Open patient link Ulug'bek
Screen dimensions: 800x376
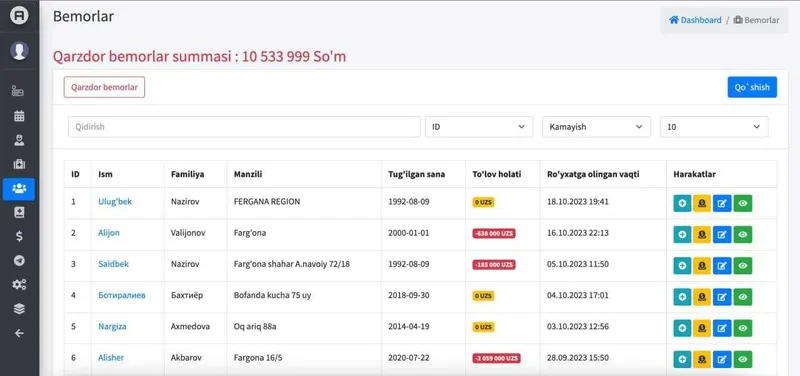pyautogui.click(x=115, y=202)
